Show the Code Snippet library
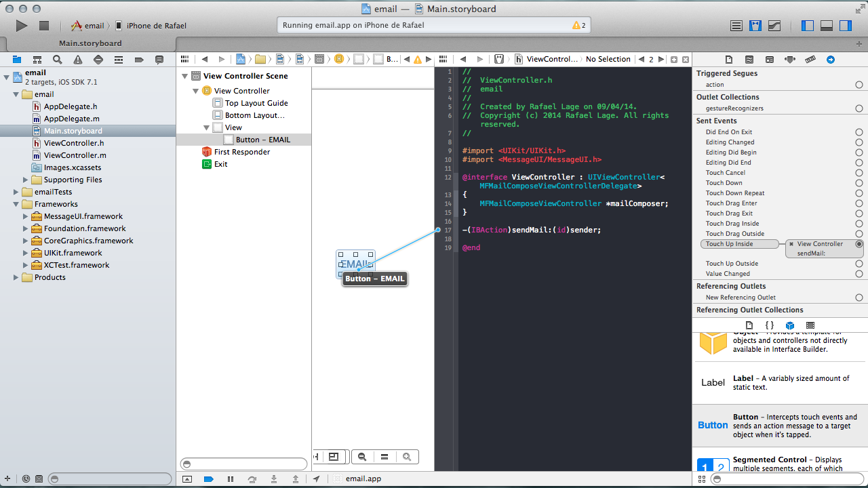The width and height of the screenshot is (868, 488). (x=770, y=325)
